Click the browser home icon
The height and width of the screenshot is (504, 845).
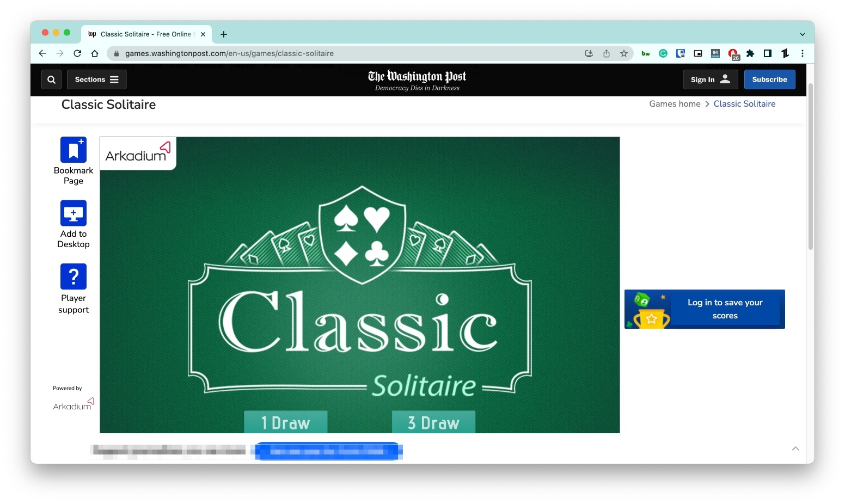coord(95,53)
